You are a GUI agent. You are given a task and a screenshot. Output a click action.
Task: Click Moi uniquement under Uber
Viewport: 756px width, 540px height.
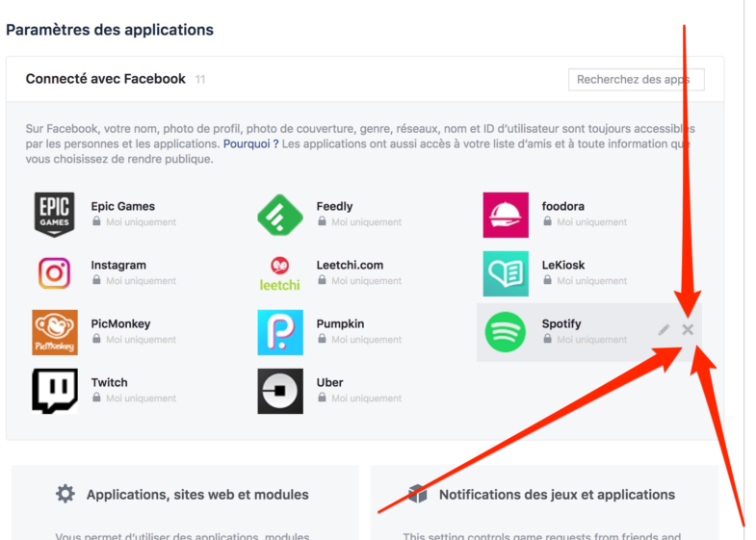[x=366, y=399]
